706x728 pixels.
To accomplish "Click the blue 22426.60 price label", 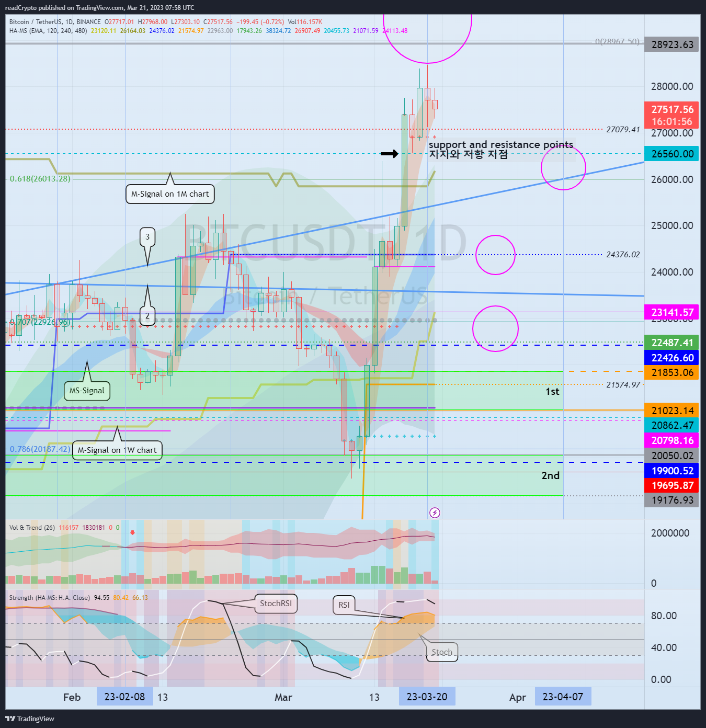I will [671, 358].
